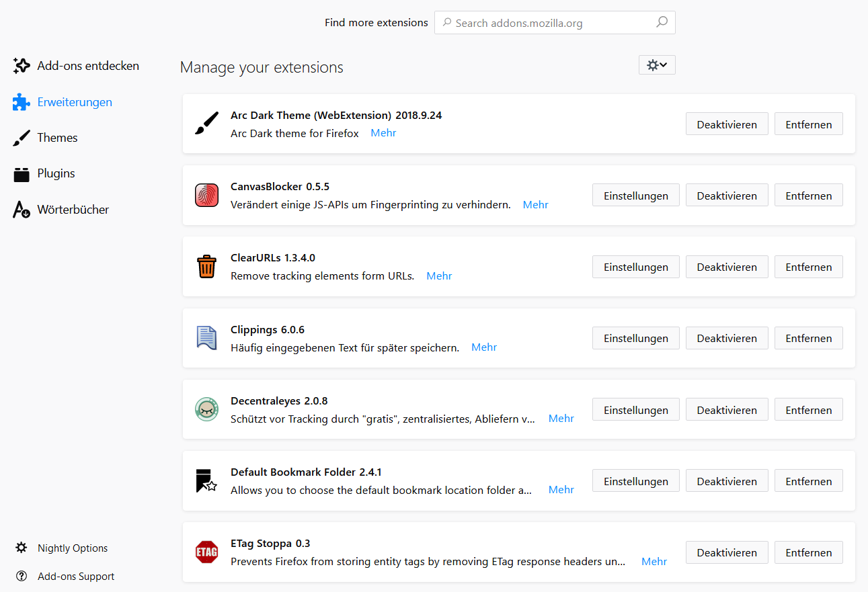Click the Decentraleyes 2.0.8 title text
The width and height of the screenshot is (868, 592).
coord(279,401)
